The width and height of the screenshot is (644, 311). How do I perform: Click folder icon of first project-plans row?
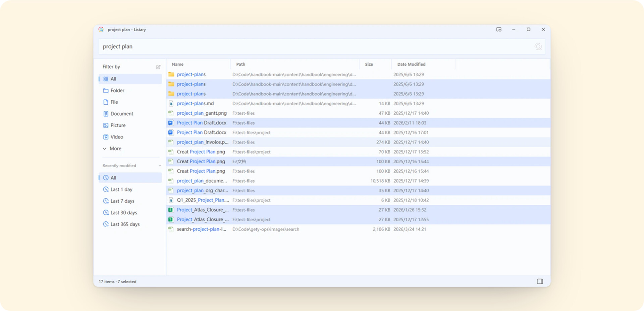pos(171,74)
